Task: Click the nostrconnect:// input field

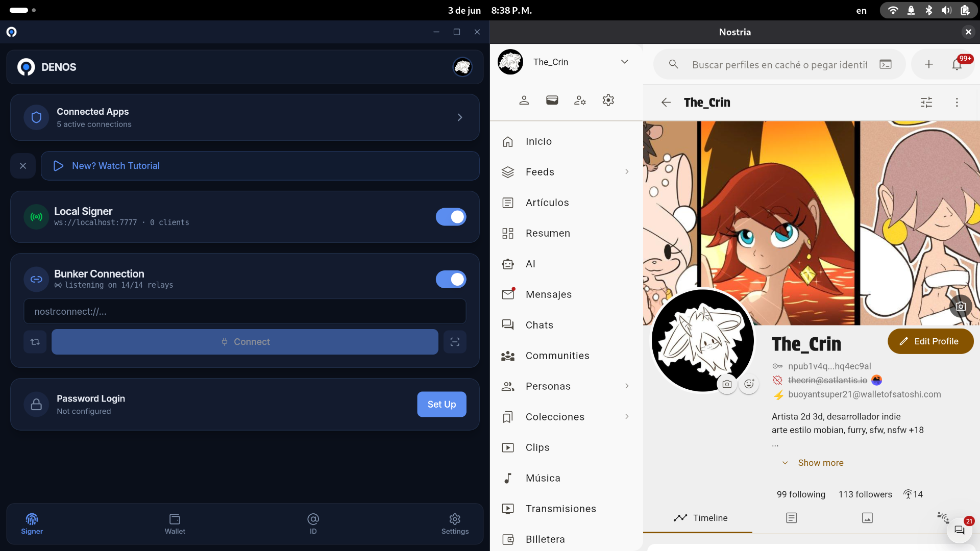Action: pos(245,311)
